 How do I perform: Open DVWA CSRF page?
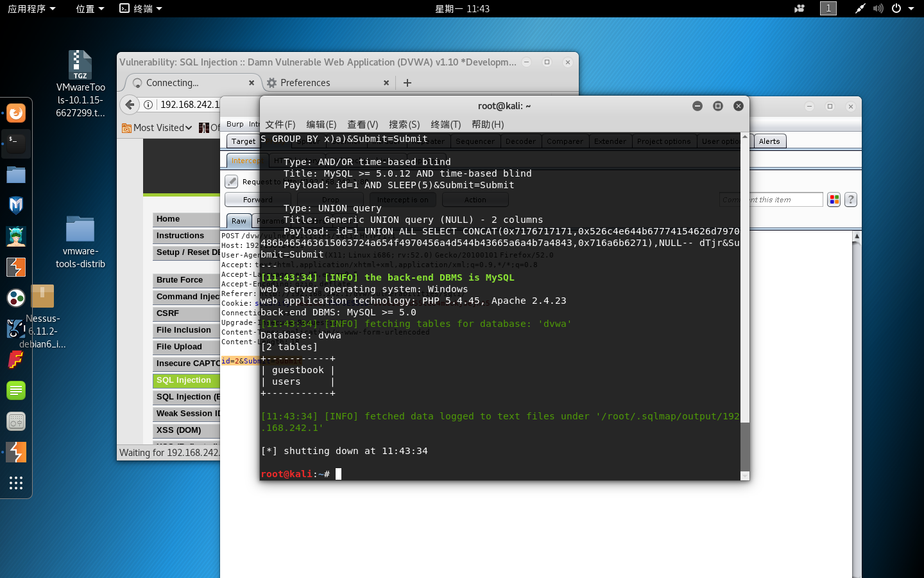click(186, 313)
